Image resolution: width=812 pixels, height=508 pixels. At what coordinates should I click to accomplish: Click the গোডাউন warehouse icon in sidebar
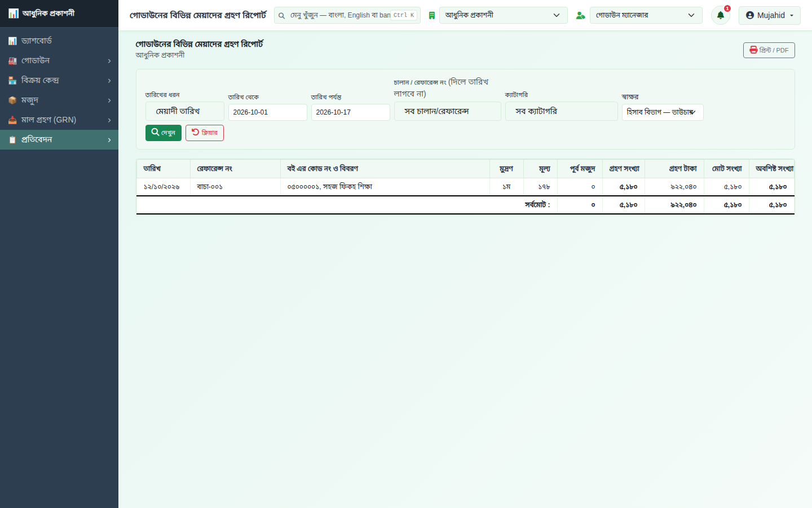[12, 61]
